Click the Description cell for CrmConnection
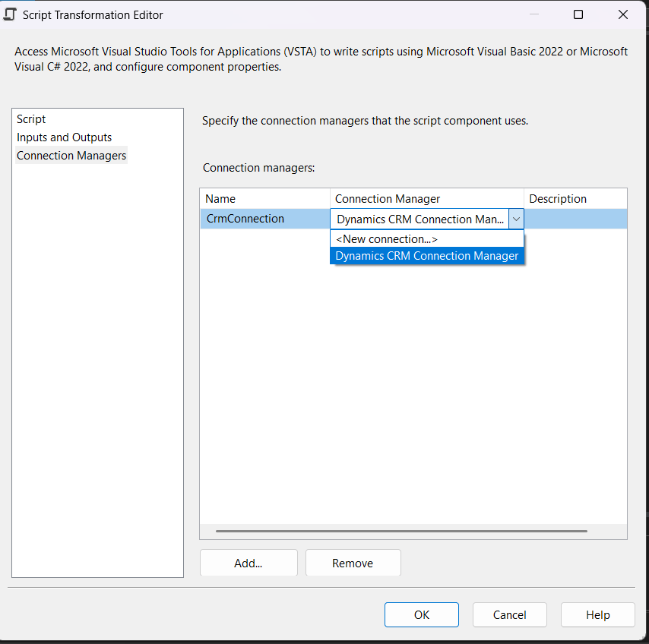649x644 pixels. click(x=575, y=219)
